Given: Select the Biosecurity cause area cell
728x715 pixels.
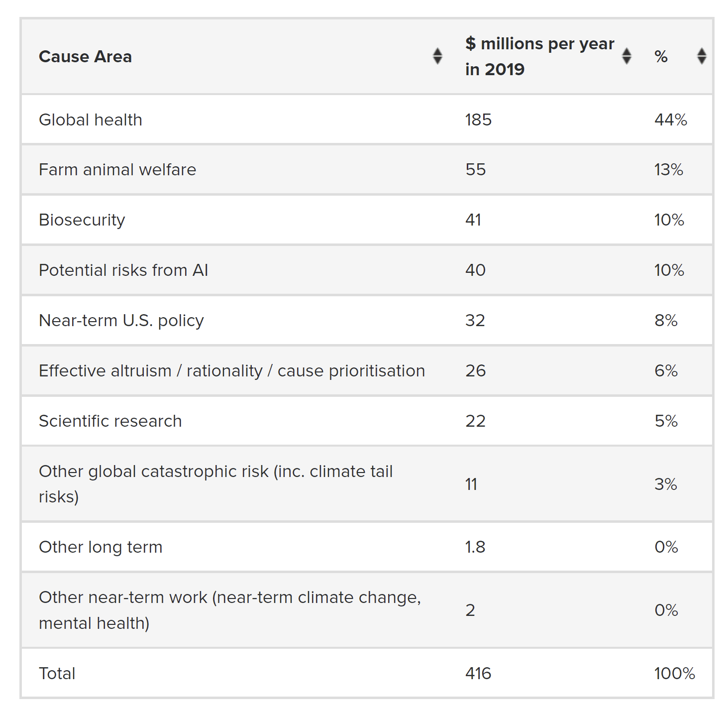Looking at the screenshot, I should tap(82, 220).
